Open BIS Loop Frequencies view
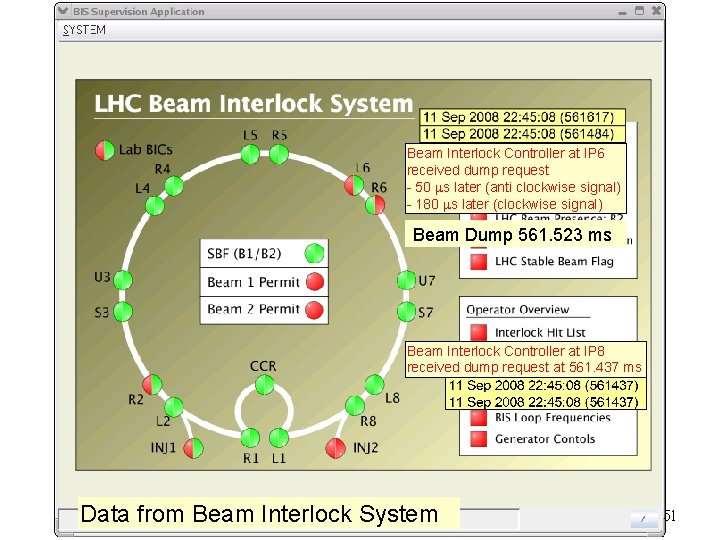The width and height of the screenshot is (720, 540). coord(552,417)
